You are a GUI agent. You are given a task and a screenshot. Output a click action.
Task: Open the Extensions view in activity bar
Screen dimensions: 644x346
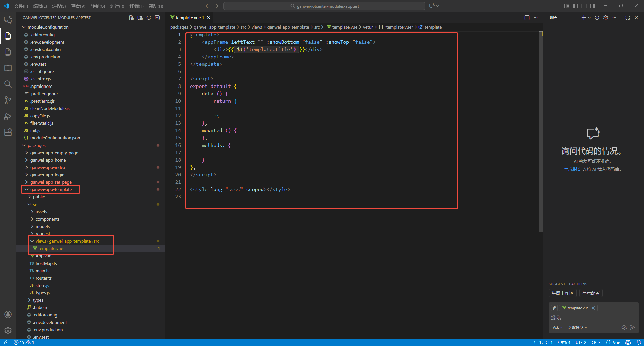8,132
